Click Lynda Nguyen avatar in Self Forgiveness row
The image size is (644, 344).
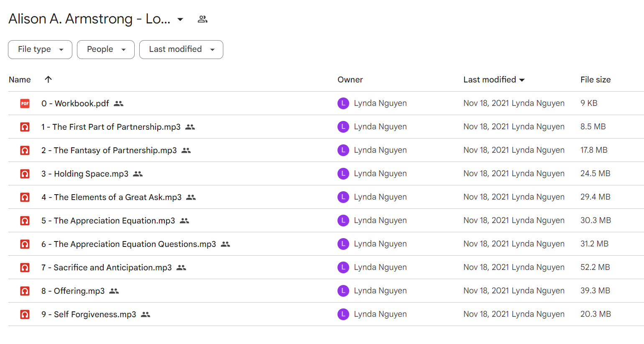point(343,314)
